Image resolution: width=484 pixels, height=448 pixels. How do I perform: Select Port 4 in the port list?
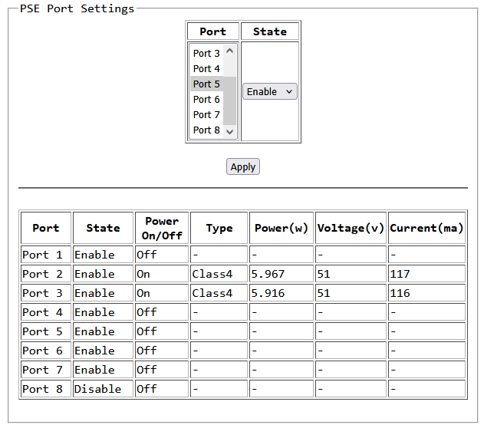(x=206, y=69)
